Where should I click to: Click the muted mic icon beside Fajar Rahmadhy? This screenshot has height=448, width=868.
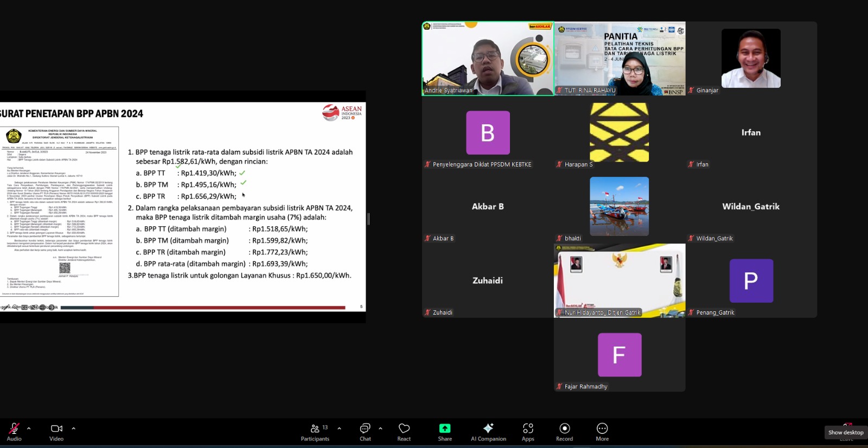tap(559, 386)
